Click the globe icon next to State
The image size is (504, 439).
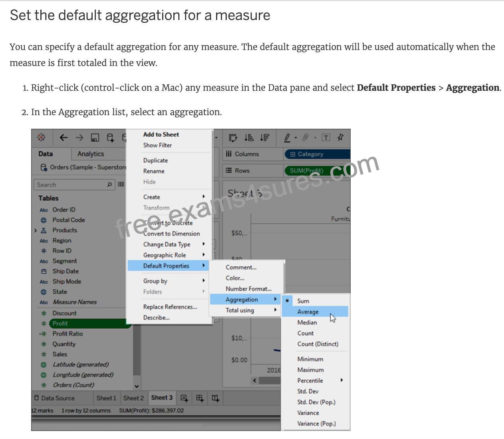tap(44, 292)
